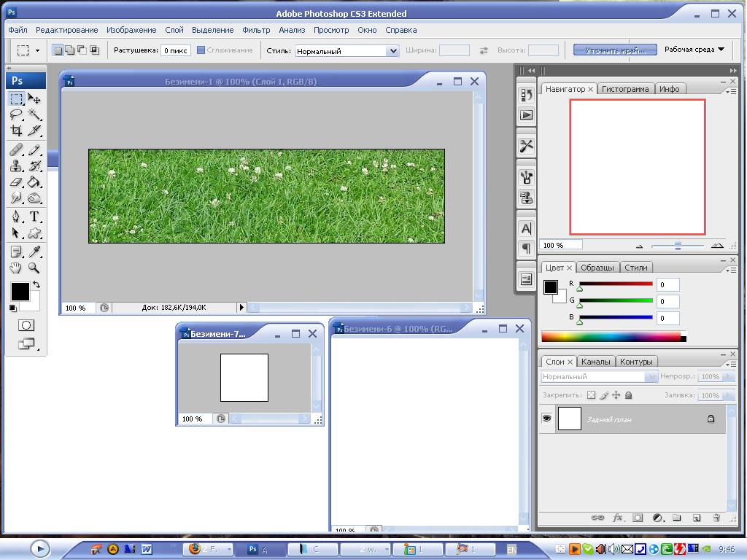The width and height of the screenshot is (747, 560).
Task: Open the Стиль dropdown list
Action: pyautogui.click(x=392, y=51)
